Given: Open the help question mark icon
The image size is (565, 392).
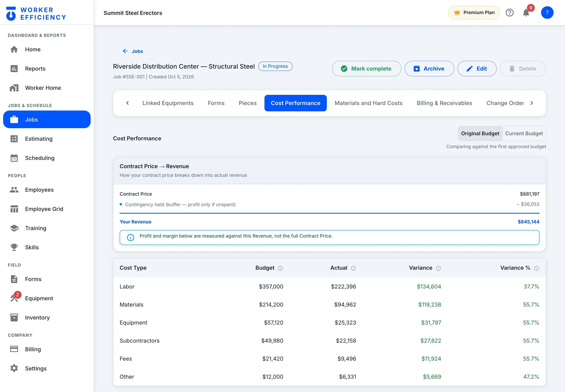Looking at the screenshot, I should (x=509, y=13).
